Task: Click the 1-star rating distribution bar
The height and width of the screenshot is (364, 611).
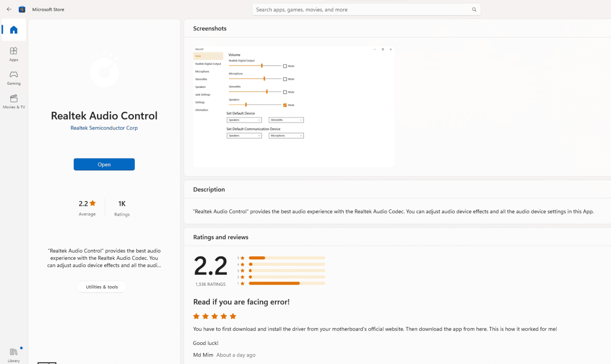Action: tap(286, 283)
